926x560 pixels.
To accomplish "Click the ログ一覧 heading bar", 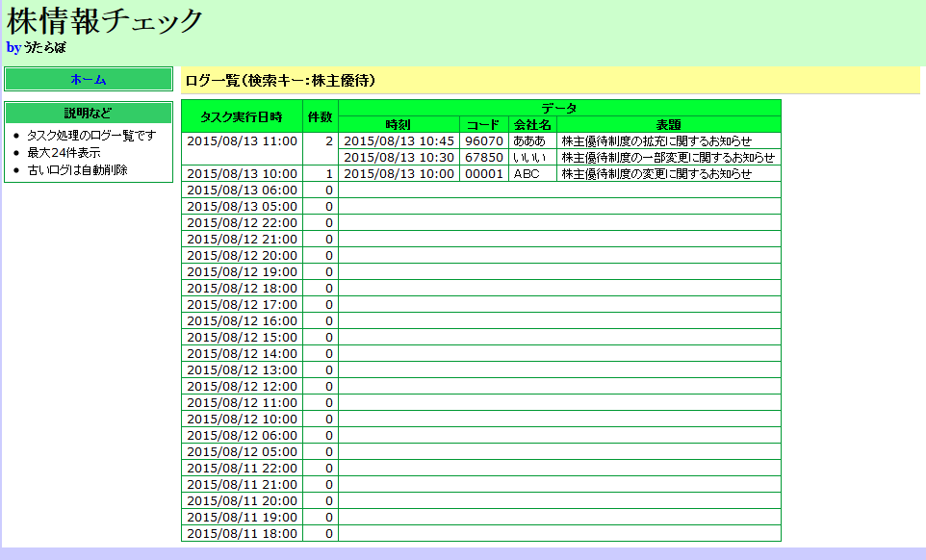I will [x=549, y=81].
